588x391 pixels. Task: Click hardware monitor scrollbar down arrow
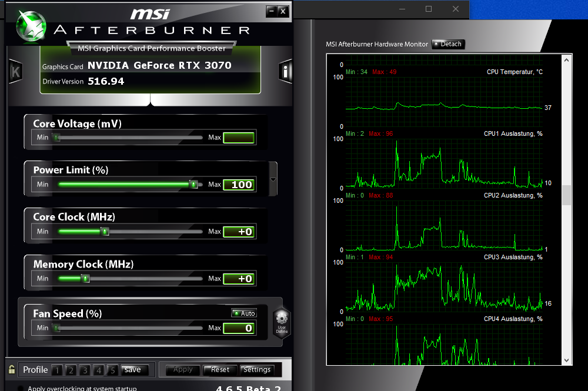[x=566, y=360]
